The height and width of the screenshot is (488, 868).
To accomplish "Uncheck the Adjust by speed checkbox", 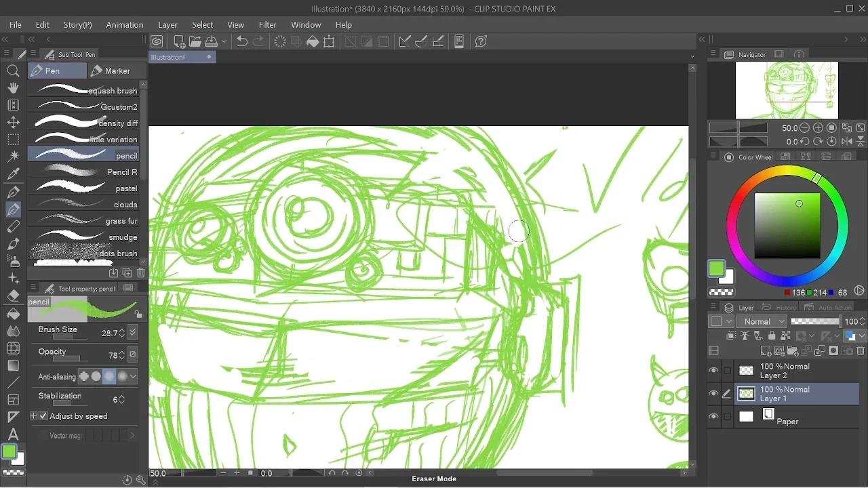I will pyautogui.click(x=43, y=416).
